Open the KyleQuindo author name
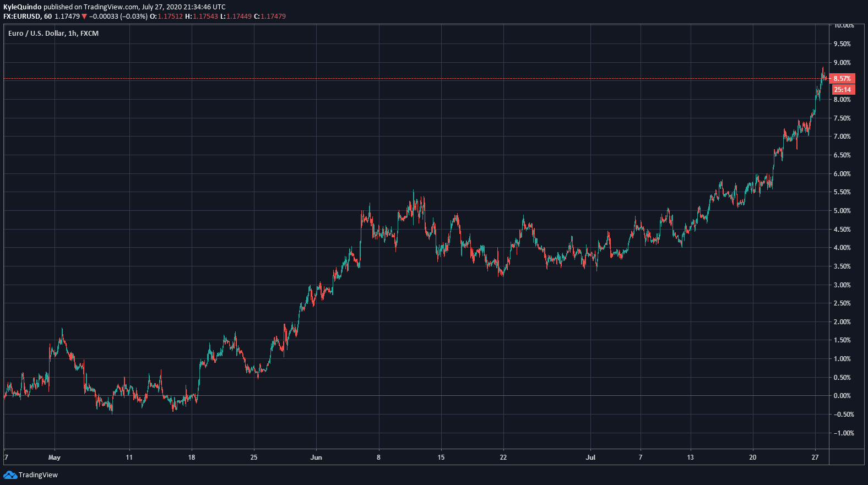Viewport: 868px width, 485px height. click(x=22, y=7)
